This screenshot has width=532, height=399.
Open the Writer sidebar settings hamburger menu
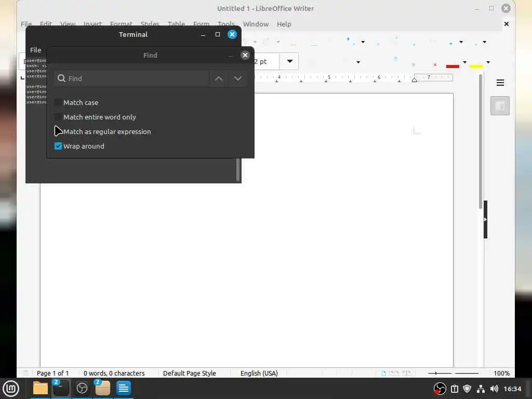[500, 83]
